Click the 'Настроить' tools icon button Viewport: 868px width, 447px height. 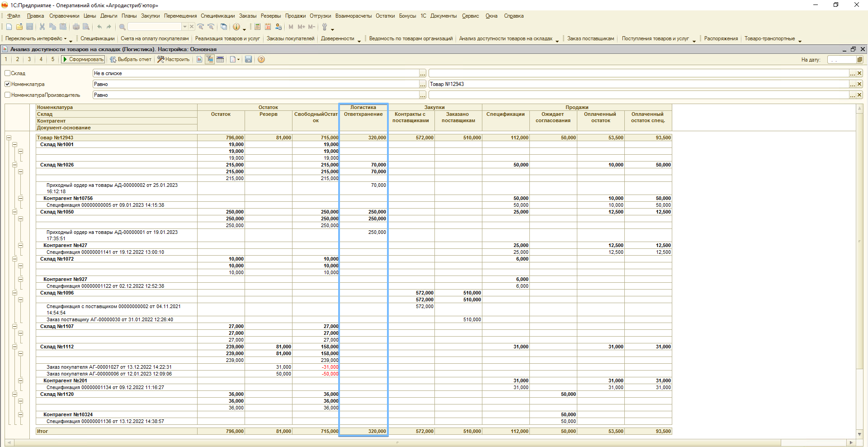pos(173,59)
